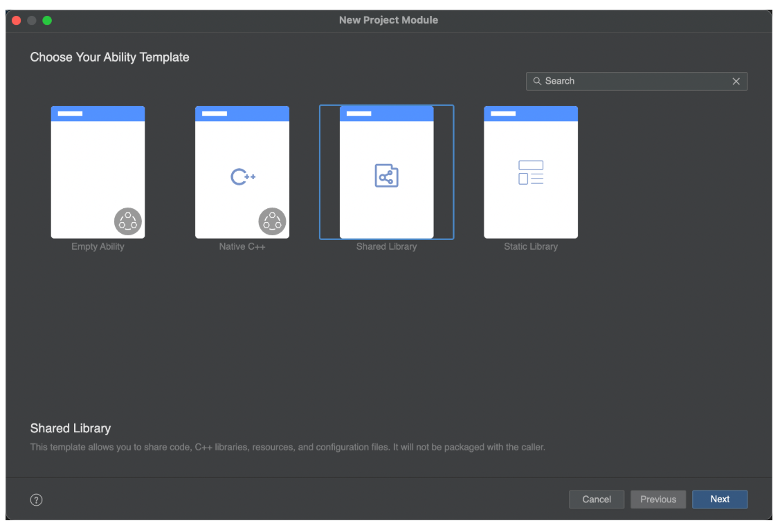
Task: Click the Cancel button
Action: click(x=597, y=499)
